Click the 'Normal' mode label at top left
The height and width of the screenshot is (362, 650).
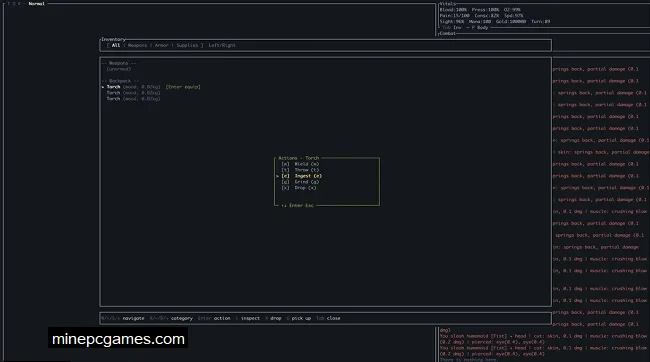point(36,4)
